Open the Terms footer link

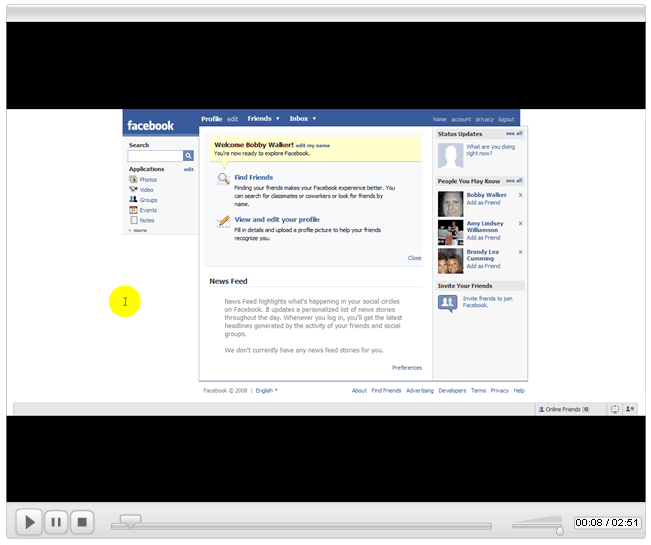(478, 391)
